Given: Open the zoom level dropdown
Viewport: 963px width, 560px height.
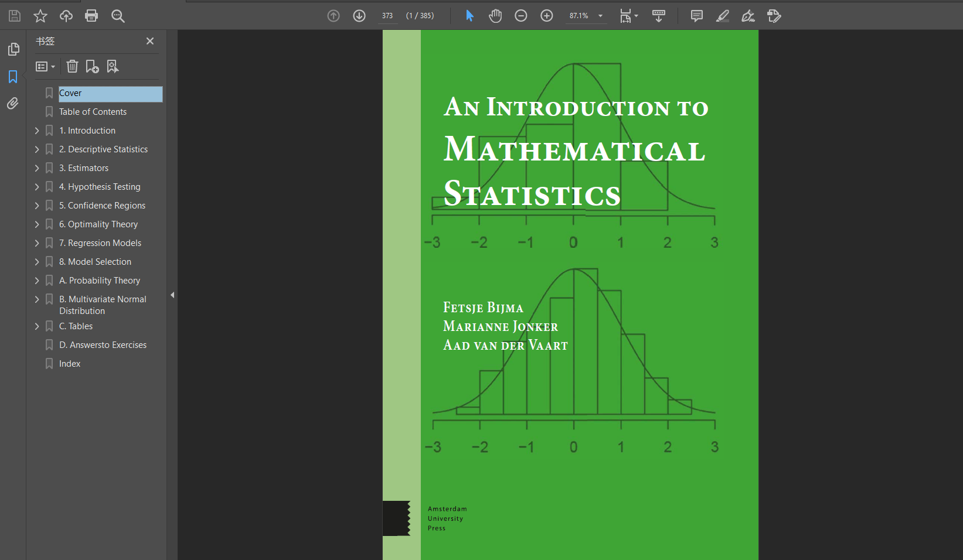Looking at the screenshot, I should (600, 16).
